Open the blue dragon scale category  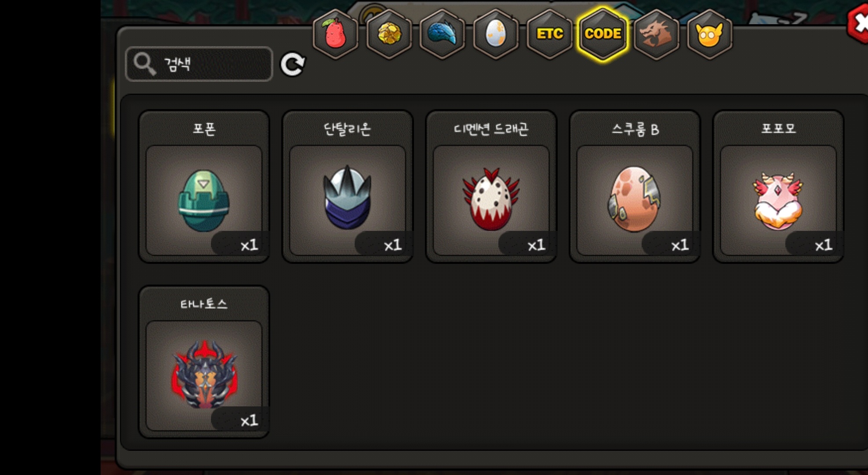[442, 34]
